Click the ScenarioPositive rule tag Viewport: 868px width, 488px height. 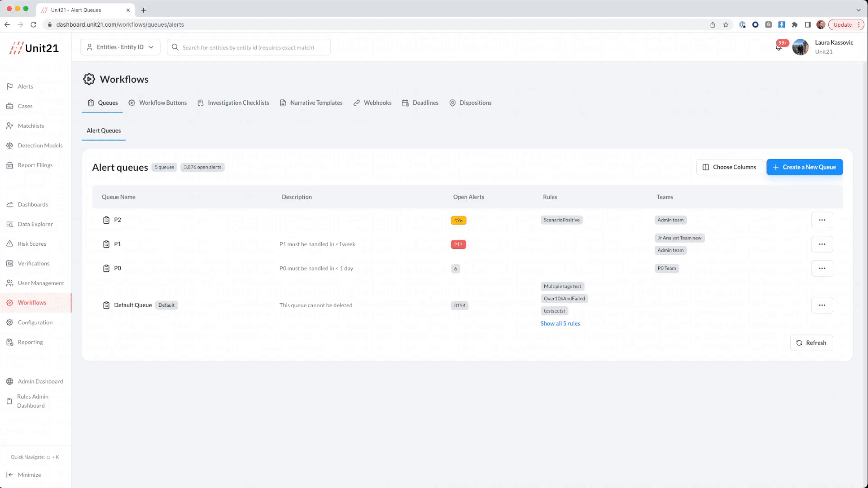pyautogui.click(x=561, y=220)
